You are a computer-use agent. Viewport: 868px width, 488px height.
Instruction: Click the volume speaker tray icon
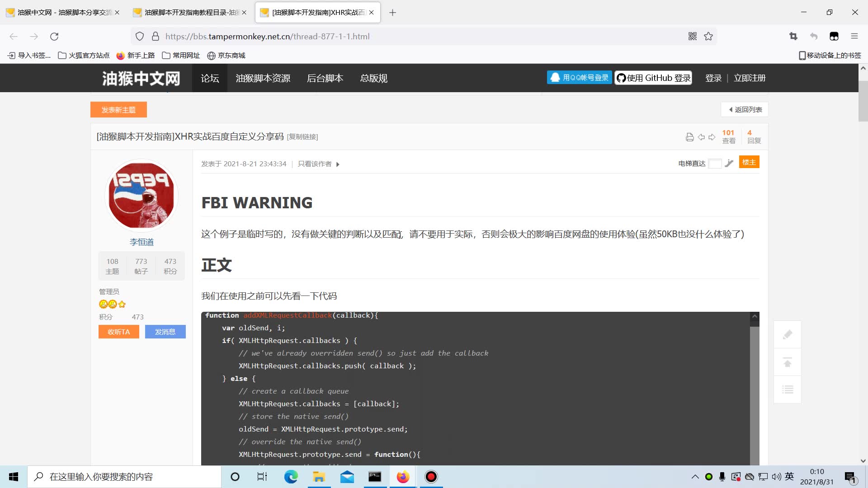coord(777,477)
